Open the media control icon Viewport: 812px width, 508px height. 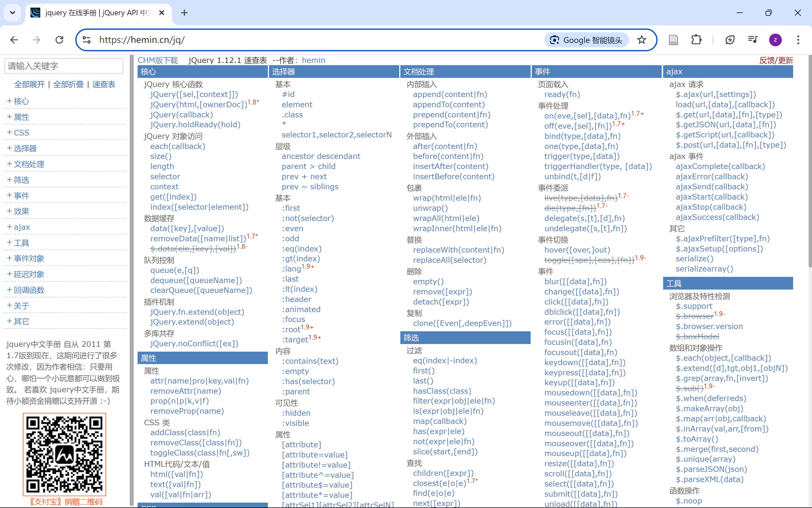coord(753,40)
